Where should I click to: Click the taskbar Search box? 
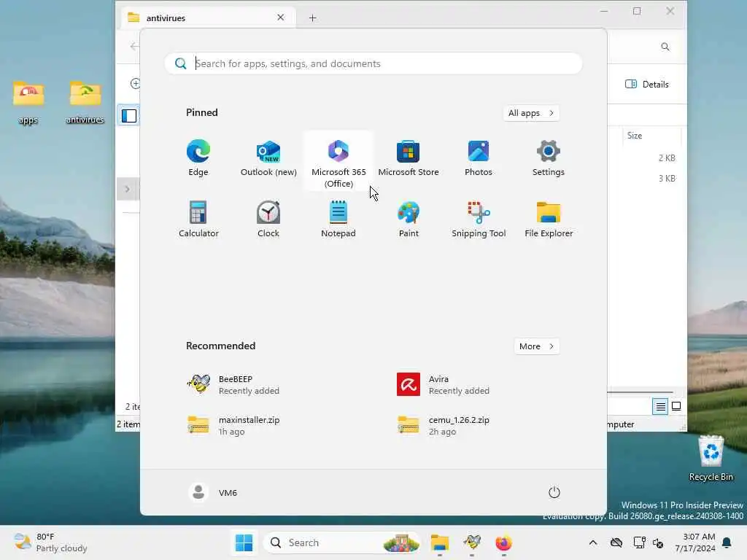(x=342, y=542)
